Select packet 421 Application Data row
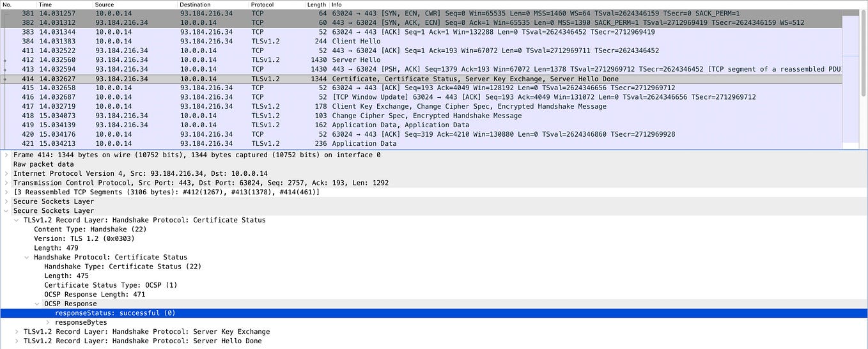The height and width of the screenshot is (349, 868). [x=422, y=143]
